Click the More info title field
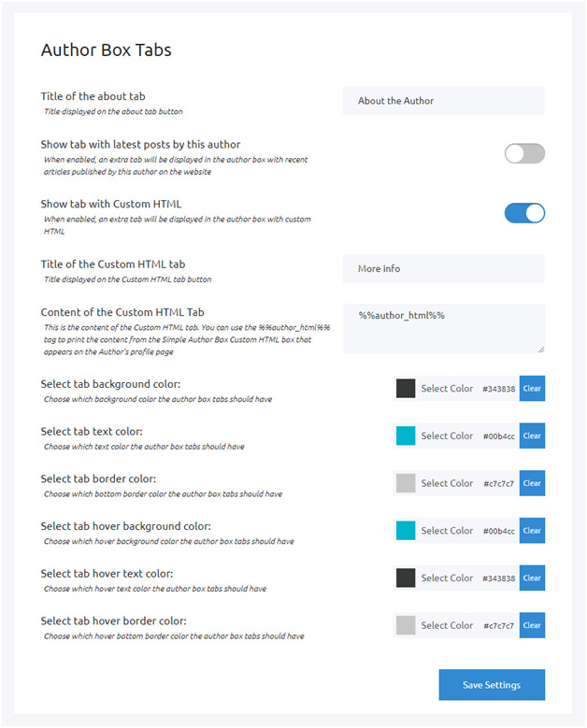Viewport: 587px width, 728px height. pos(443,268)
